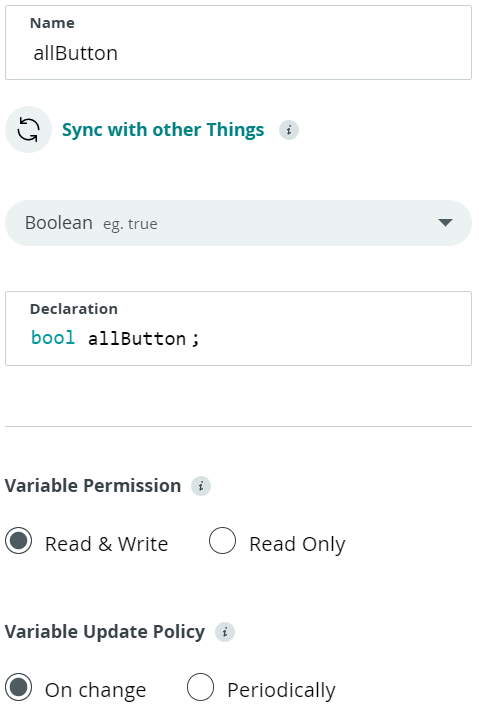Switch update policy to Periodically

[200, 687]
